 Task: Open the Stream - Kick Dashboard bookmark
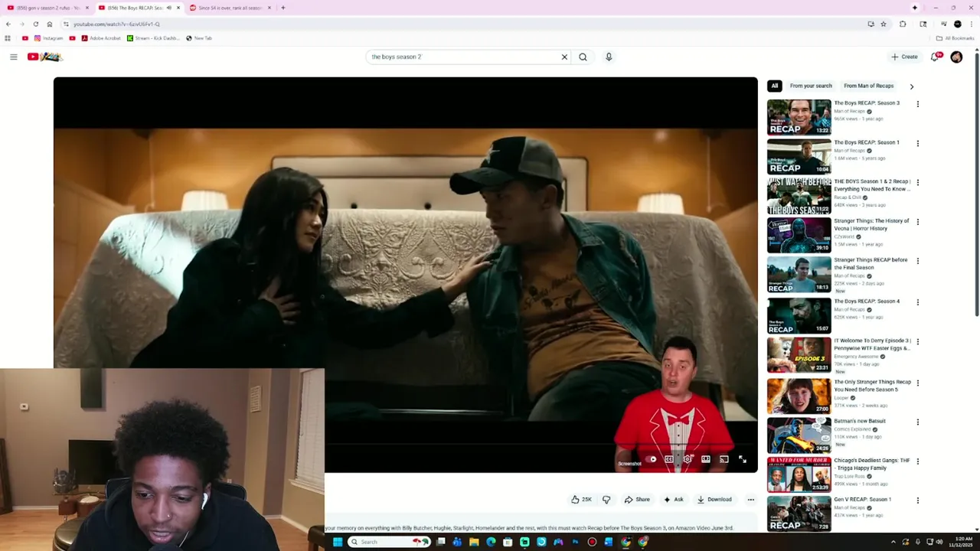point(153,38)
